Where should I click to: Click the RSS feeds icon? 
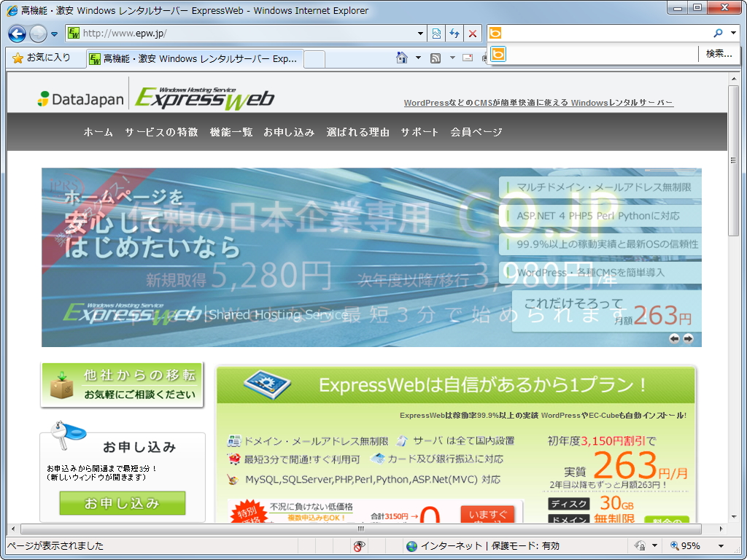point(436,57)
